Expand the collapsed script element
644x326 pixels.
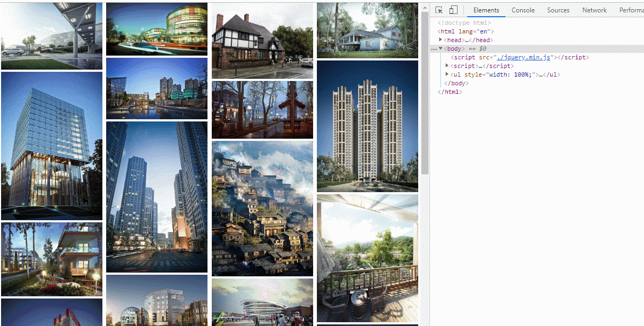447,66
